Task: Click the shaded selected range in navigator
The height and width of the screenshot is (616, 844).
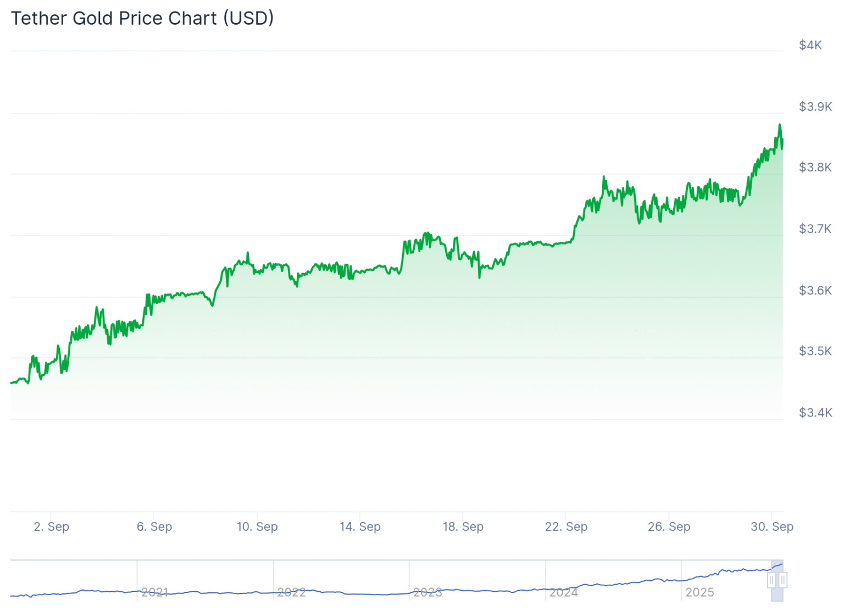Action: pos(777,593)
